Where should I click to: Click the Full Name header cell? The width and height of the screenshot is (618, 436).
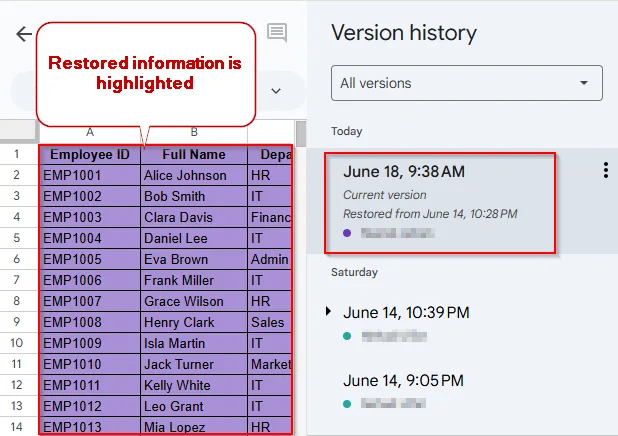point(194,155)
